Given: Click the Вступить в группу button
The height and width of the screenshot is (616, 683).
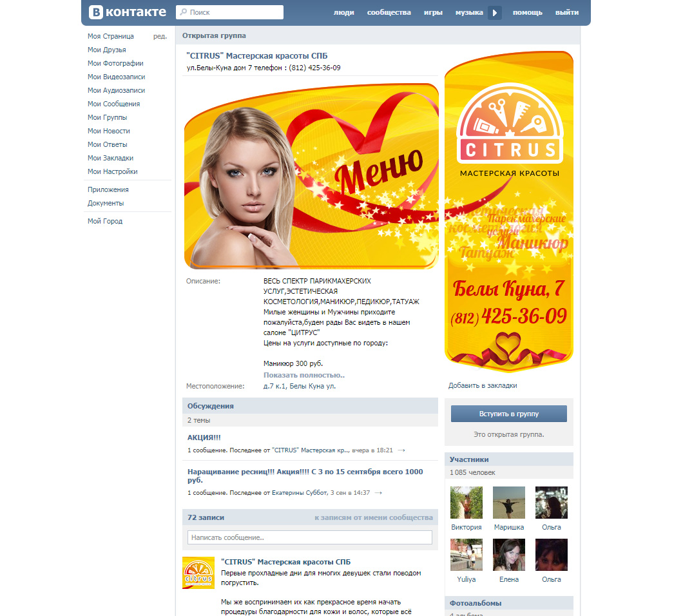Looking at the screenshot, I should click(x=509, y=414).
